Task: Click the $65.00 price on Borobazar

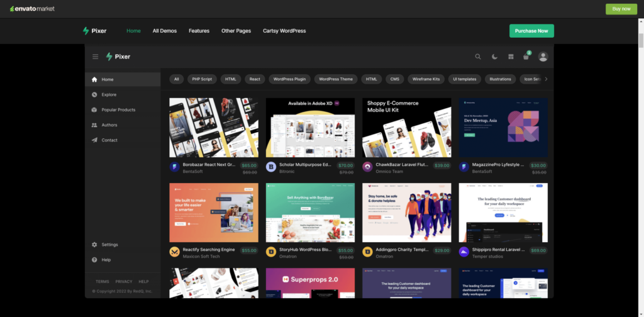Action: pos(249,165)
